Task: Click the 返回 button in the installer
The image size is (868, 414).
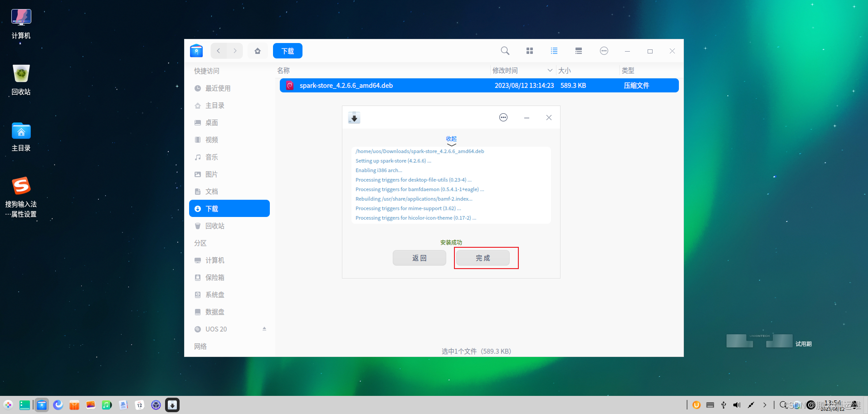Action: point(419,258)
